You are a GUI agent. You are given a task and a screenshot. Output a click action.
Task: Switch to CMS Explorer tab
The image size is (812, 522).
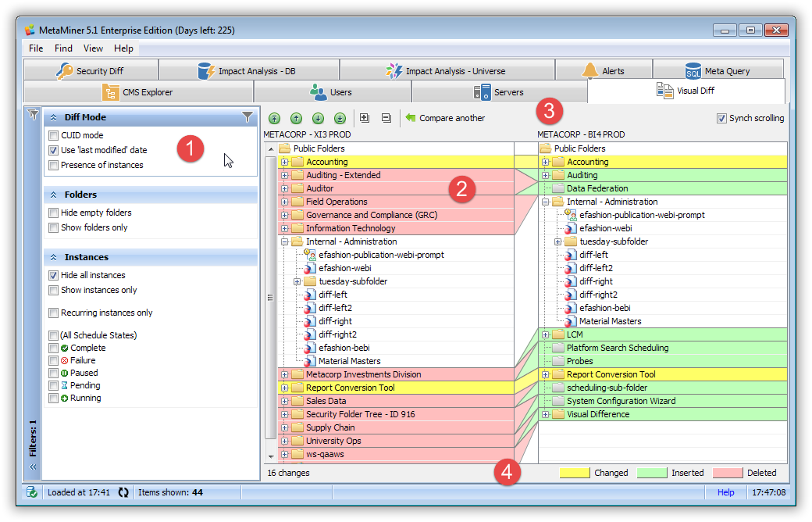[x=138, y=91]
